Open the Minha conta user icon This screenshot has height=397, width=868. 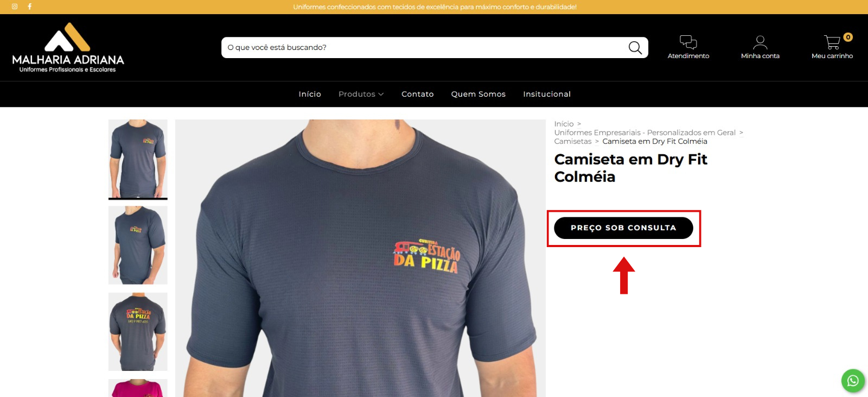click(x=760, y=42)
